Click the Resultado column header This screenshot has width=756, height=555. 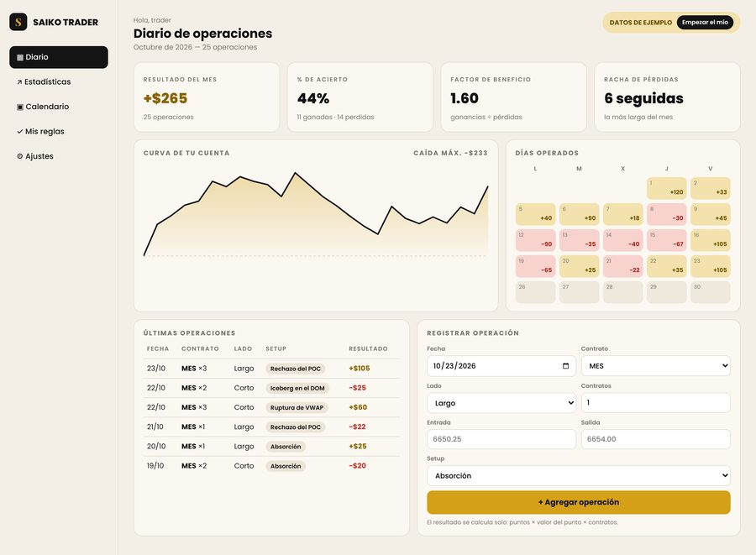pos(369,348)
